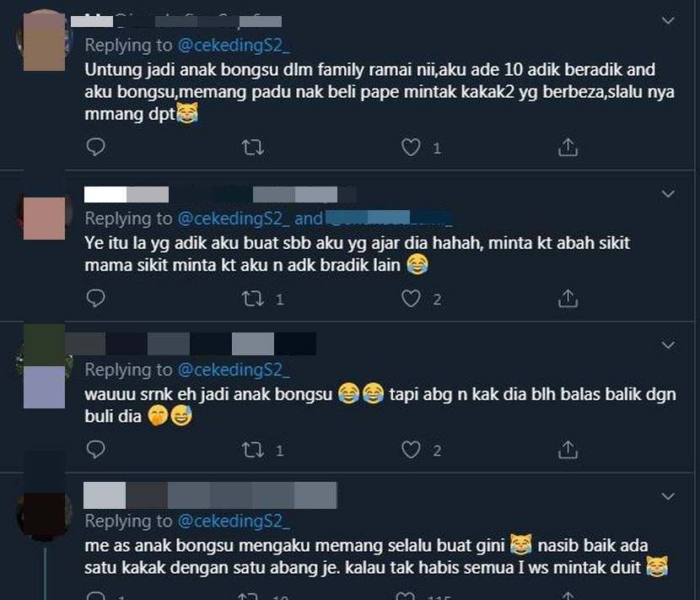The height and width of the screenshot is (600, 700).
Task: Like the 'minta kt abah sikit' tweet
Action: click(411, 299)
